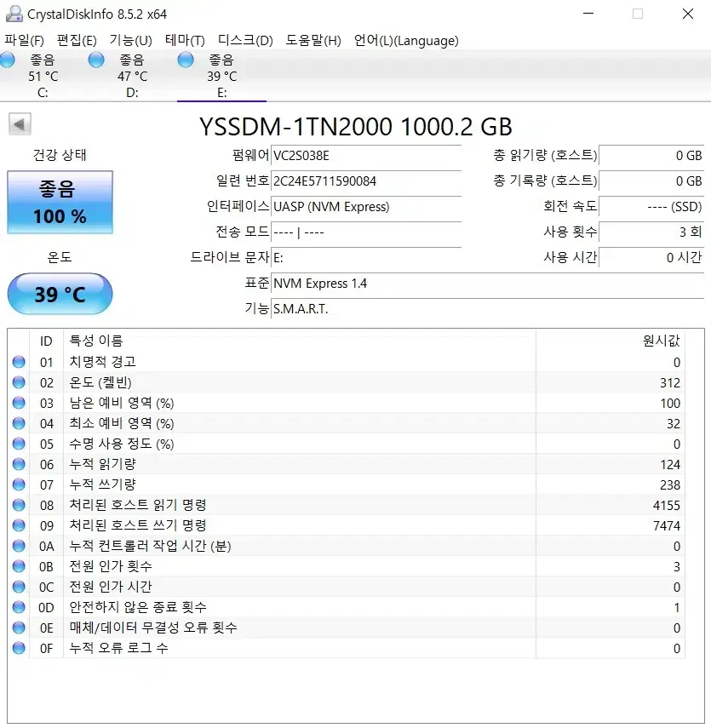711x728 pixels.
Task: Click status dot for attribute 01 치명적 경고
Action: (19, 362)
